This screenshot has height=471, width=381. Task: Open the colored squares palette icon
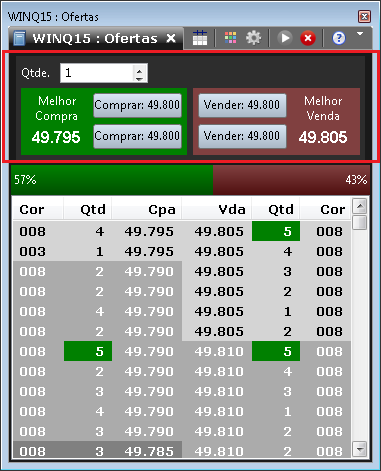pos(230,38)
